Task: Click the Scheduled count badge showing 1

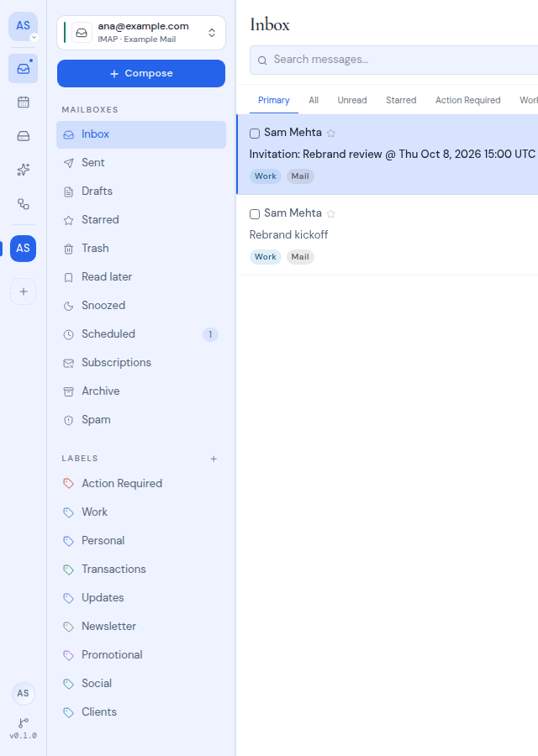Action: click(210, 334)
